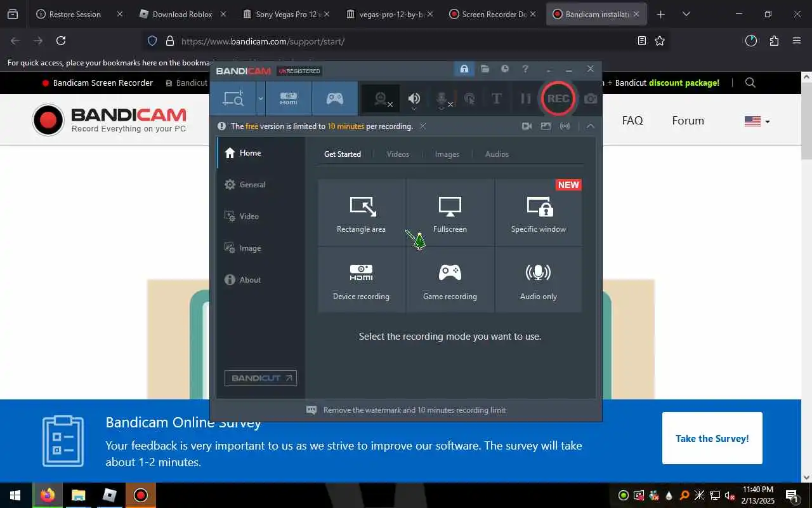Toggle the text overlay T button

[x=497, y=98]
